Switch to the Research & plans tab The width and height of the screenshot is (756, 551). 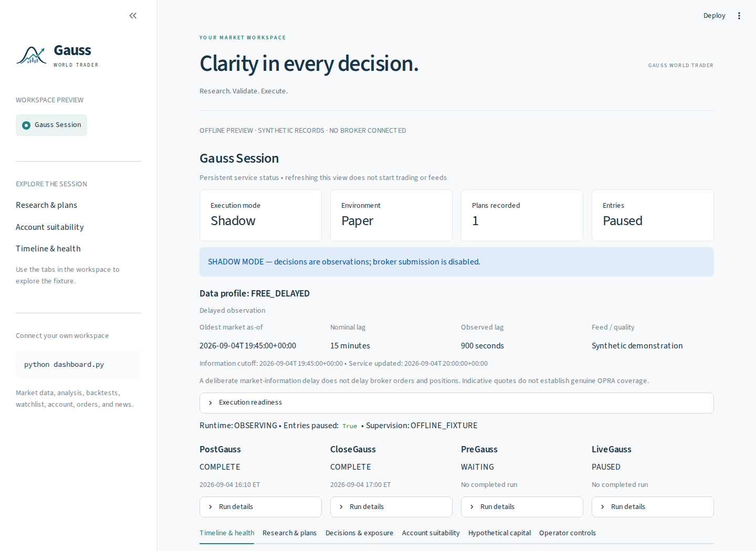(289, 533)
